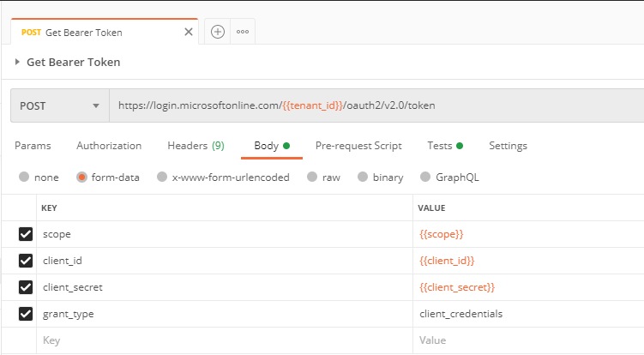Switch to the Authorization tab

tap(109, 146)
